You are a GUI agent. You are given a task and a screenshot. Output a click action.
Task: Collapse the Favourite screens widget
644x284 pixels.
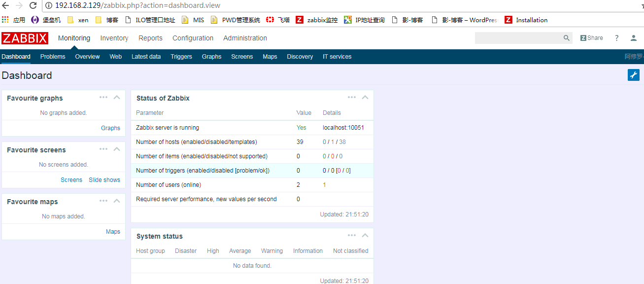[117, 149]
